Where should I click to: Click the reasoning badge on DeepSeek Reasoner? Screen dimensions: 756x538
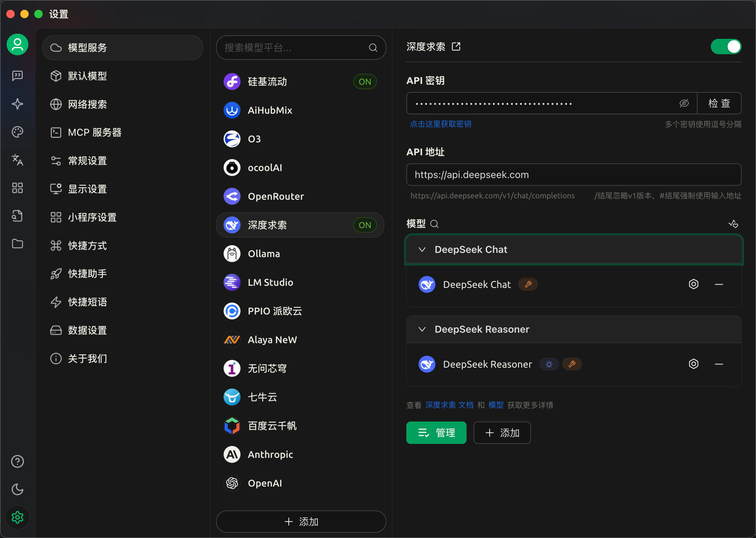(549, 364)
